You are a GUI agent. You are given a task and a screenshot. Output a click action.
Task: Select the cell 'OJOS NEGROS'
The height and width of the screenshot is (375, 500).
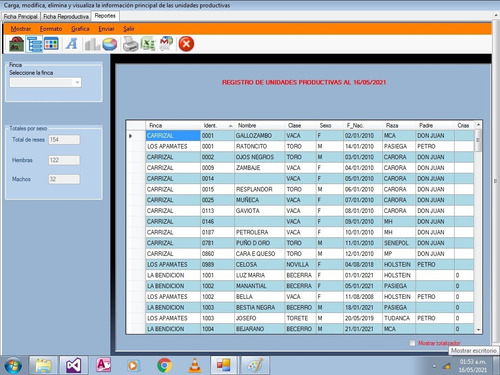pos(259,157)
